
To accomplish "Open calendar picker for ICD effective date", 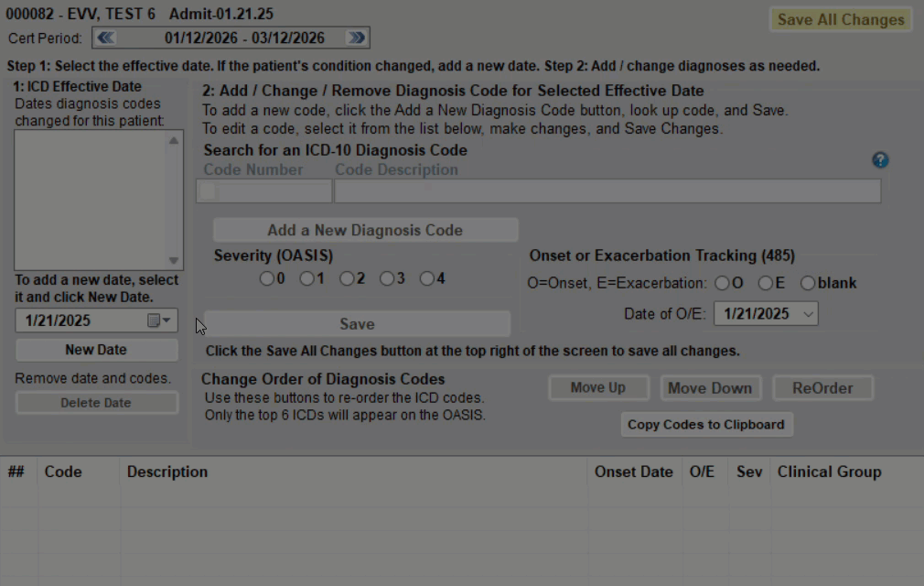I will click(159, 320).
